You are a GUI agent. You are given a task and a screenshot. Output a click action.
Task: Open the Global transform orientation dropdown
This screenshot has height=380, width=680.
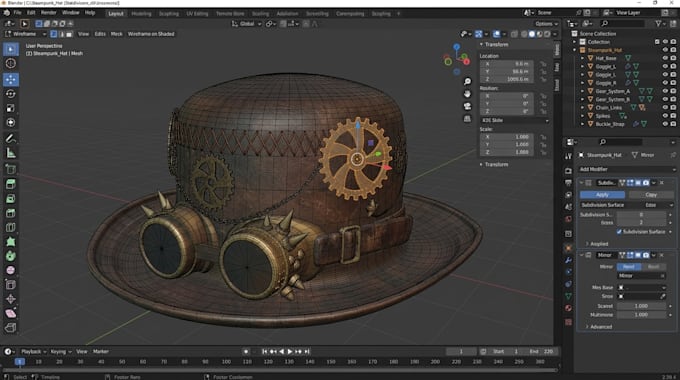[246, 24]
